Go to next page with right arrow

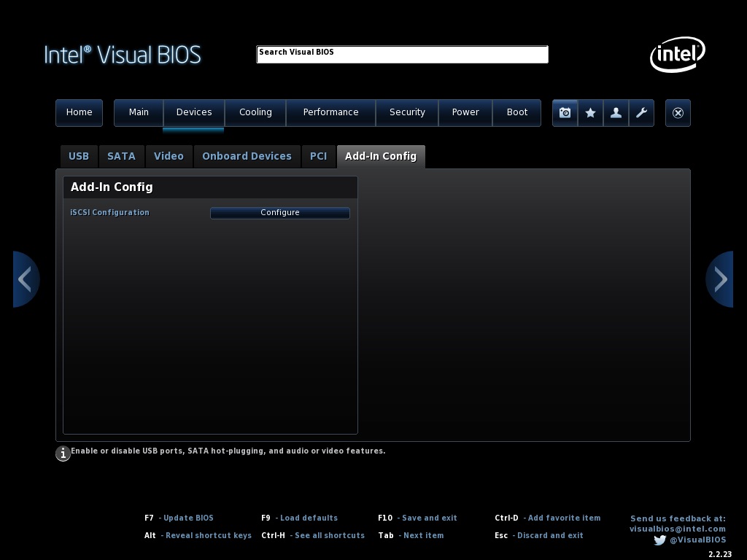coord(719,279)
